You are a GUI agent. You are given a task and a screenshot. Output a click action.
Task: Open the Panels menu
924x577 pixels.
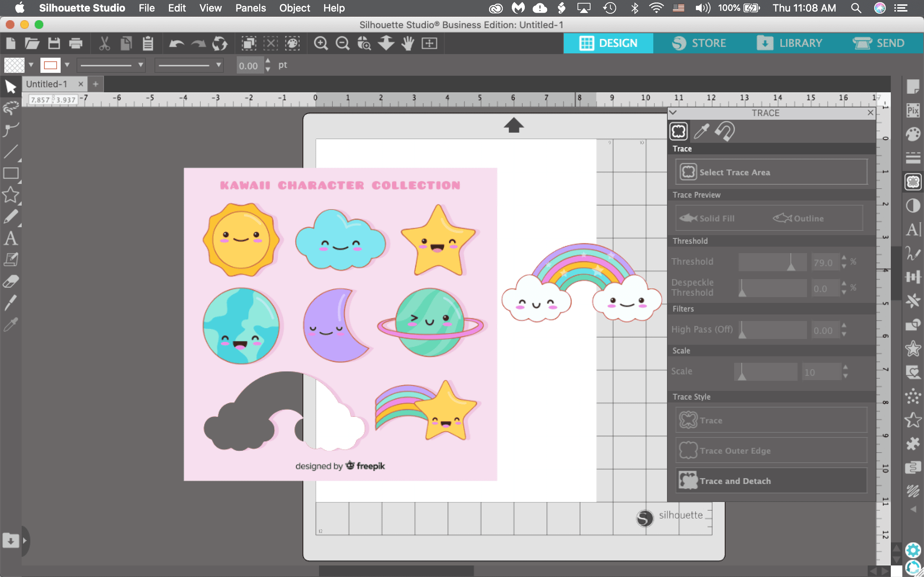250,8
